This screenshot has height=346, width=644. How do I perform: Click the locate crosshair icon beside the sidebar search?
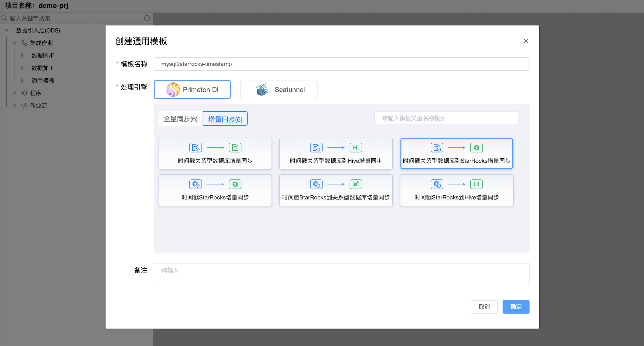point(147,18)
